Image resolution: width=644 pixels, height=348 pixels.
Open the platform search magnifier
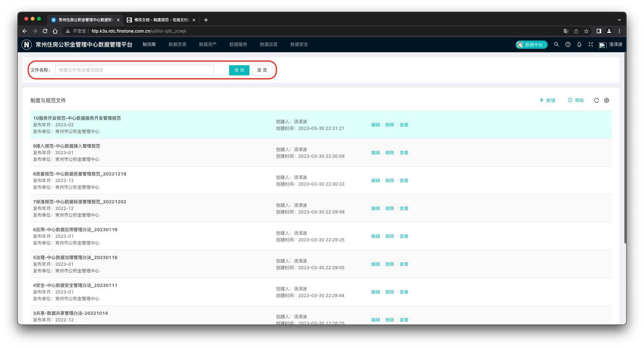(557, 45)
